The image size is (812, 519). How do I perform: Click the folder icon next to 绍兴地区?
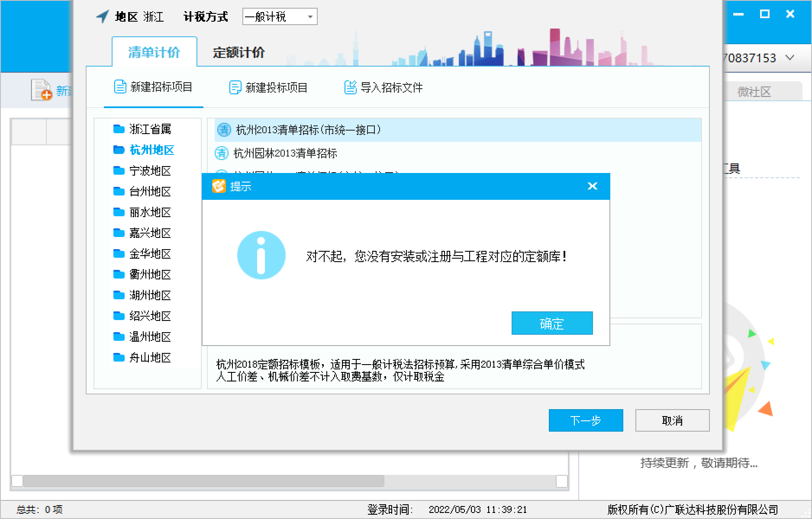[119, 316]
